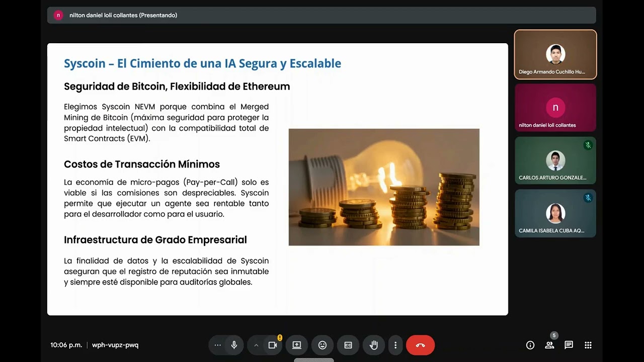Click Camila's avatar photo

tap(555, 213)
